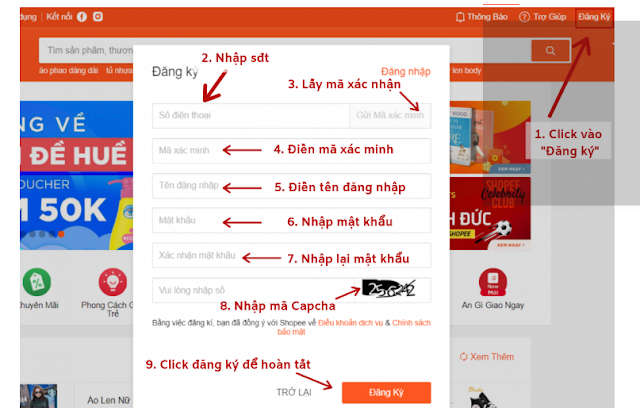
Task: Click the Số điện thoại input field
Action: 251,116
